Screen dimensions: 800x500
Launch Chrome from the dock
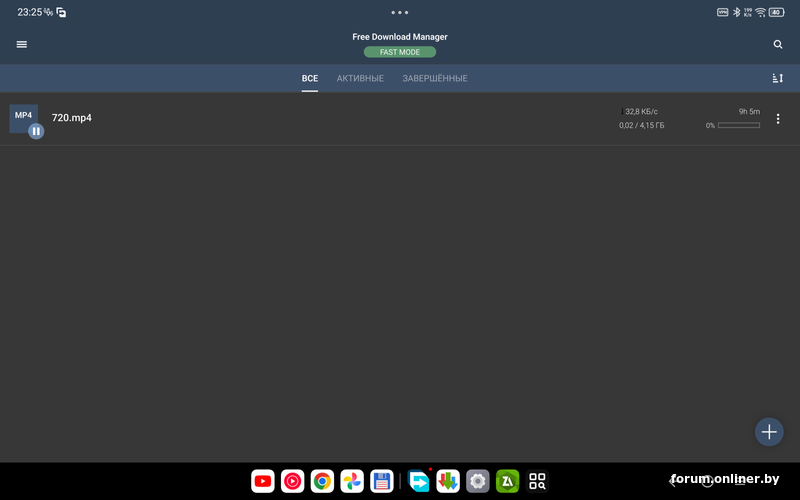[322, 481]
